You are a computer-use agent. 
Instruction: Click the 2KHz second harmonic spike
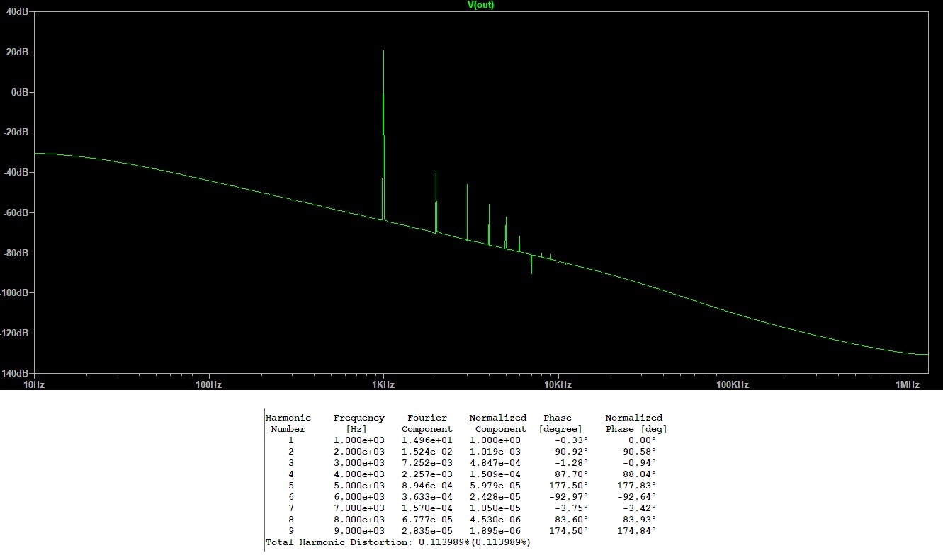(x=436, y=202)
